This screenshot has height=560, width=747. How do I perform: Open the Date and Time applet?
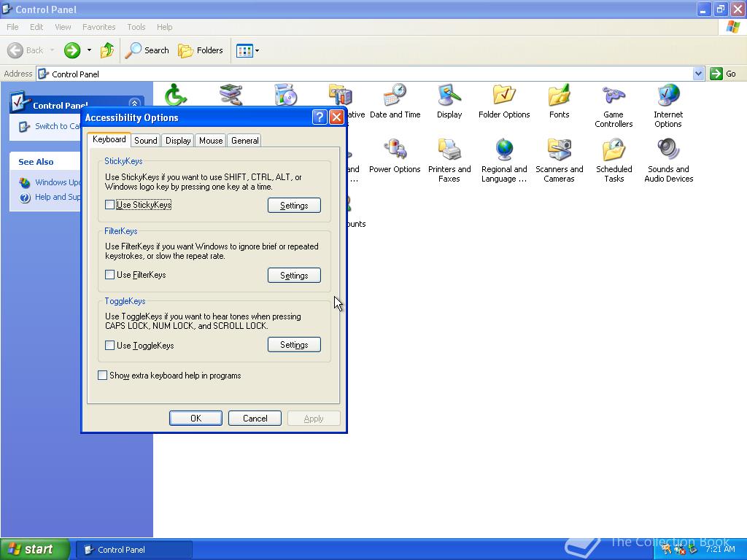click(x=395, y=101)
